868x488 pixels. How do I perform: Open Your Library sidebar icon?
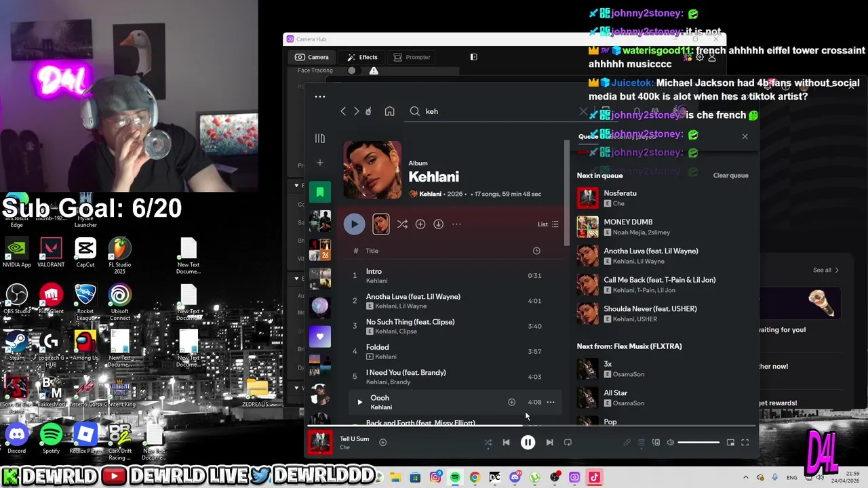(320, 138)
